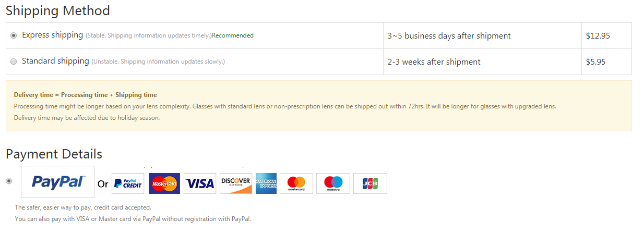This screenshot has width=644, height=233.
Task: Click the 2-3 weeks after shipment cell
Action: (482, 62)
